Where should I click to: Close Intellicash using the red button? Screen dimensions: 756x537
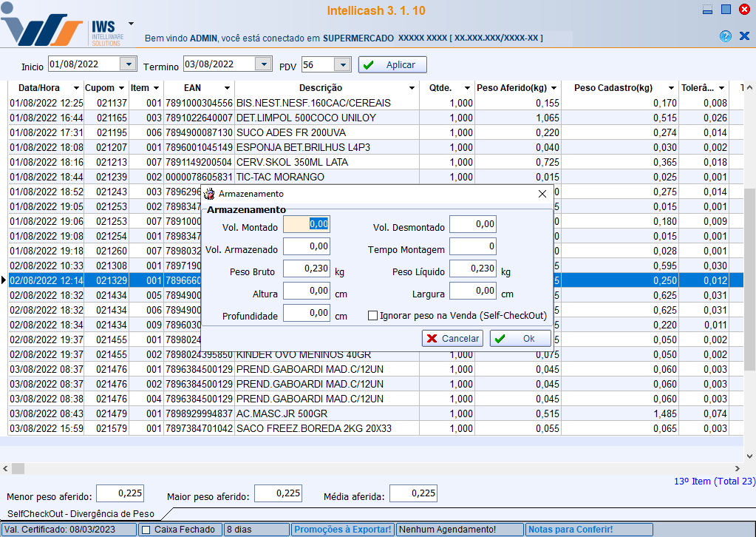744,10
